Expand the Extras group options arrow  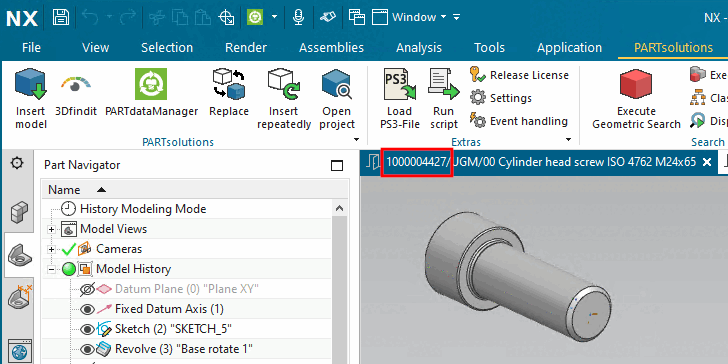pyautogui.click(x=568, y=139)
